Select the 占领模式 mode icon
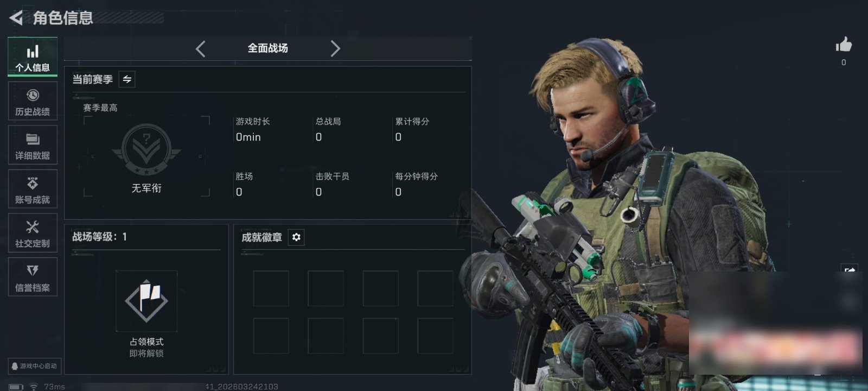Viewport: 868px width, 391px height. pos(146,301)
